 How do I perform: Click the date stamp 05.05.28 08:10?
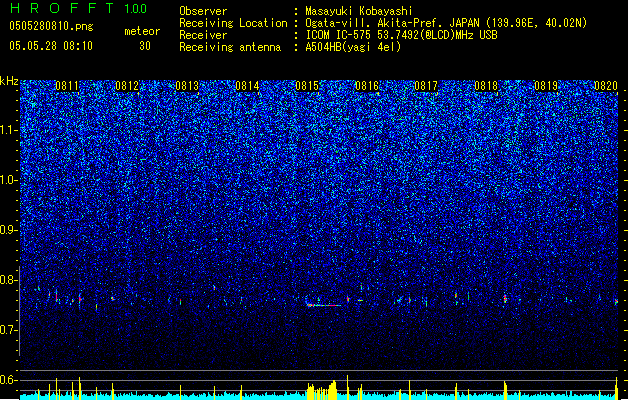[x=51, y=46]
